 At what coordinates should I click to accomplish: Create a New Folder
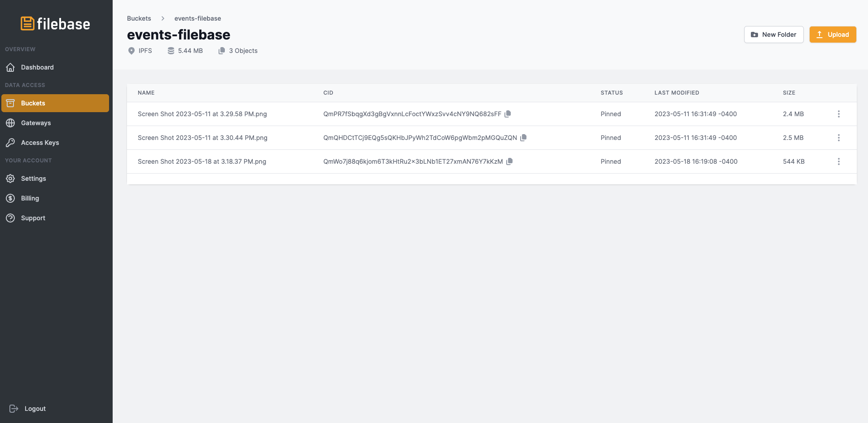(774, 35)
